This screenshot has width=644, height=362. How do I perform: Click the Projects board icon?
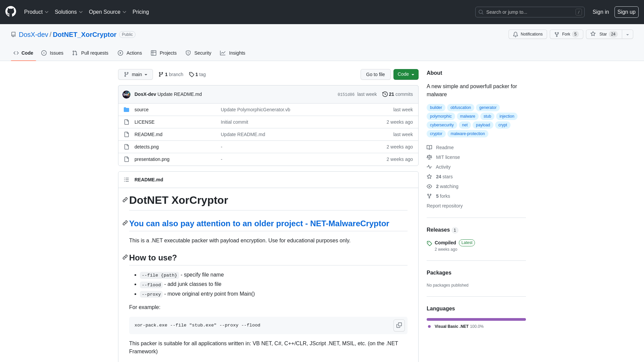[154, 53]
